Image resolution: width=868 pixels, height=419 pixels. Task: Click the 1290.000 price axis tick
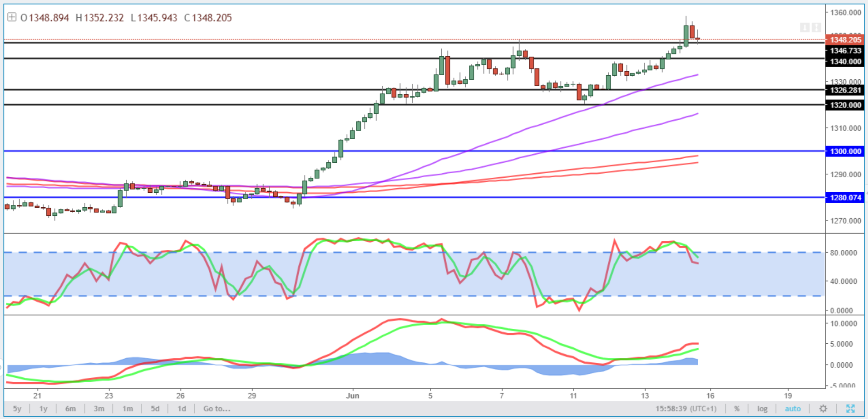click(845, 175)
